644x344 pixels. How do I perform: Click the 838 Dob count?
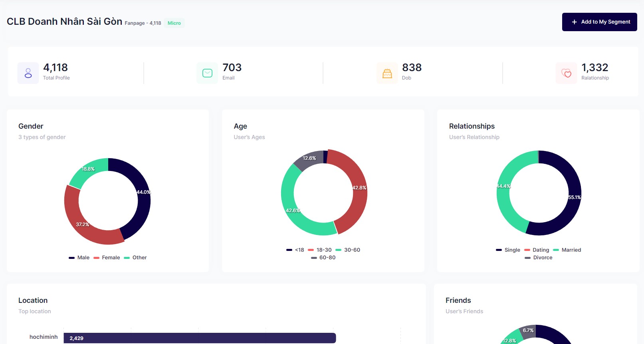[x=412, y=68]
